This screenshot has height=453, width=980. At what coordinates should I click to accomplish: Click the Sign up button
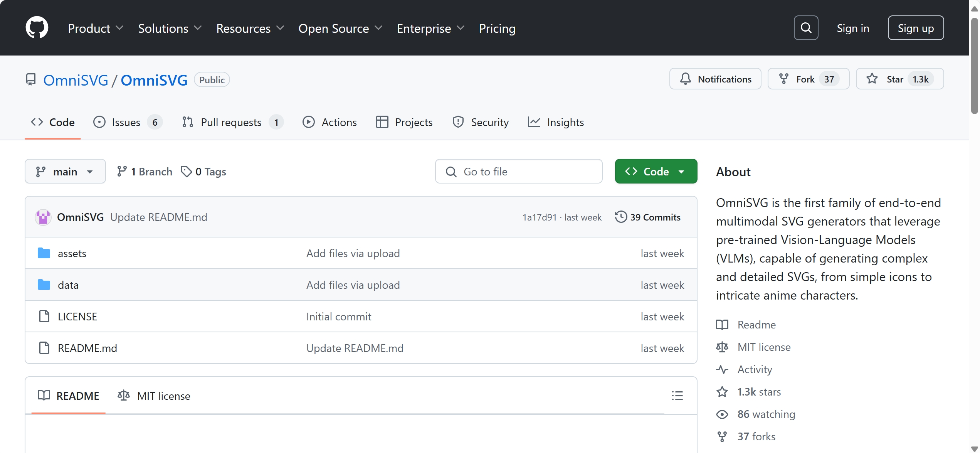coord(916,28)
